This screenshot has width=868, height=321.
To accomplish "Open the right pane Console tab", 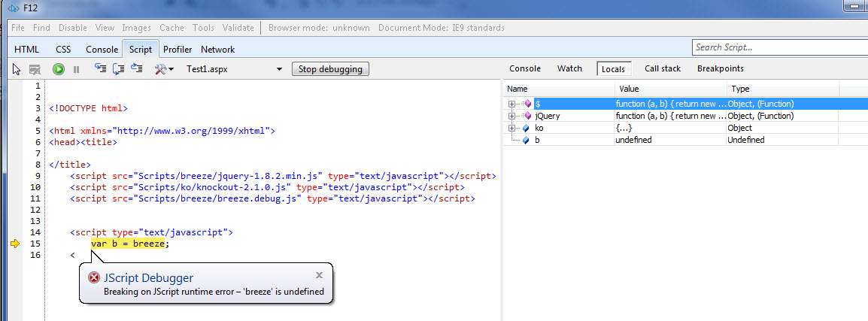I will pos(525,68).
